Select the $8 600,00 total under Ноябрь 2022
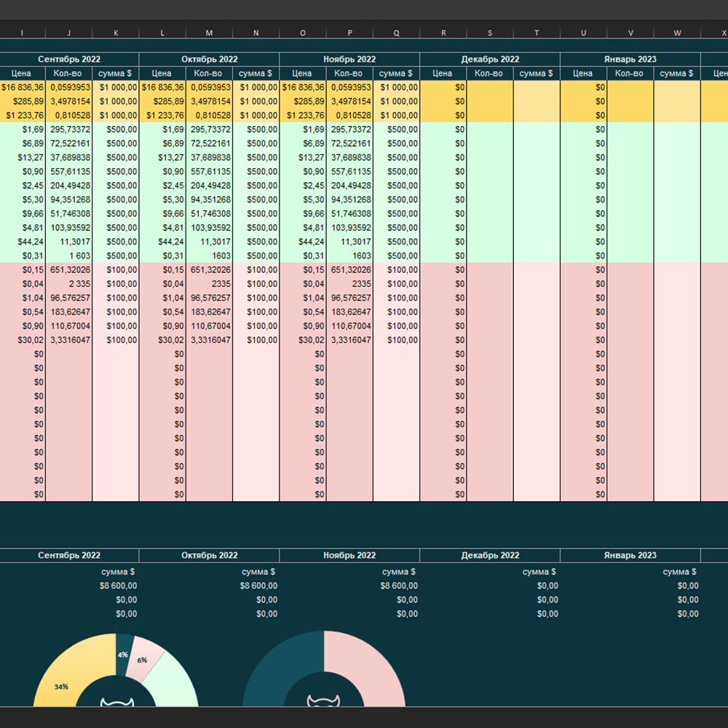Image resolution: width=728 pixels, height=728 pixels. tap(399, 586)
